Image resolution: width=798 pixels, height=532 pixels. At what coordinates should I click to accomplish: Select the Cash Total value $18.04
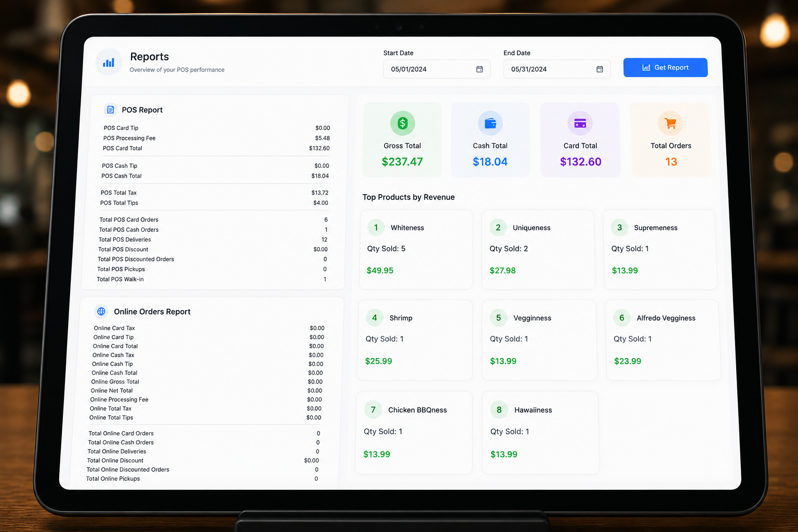click(490, 162)
